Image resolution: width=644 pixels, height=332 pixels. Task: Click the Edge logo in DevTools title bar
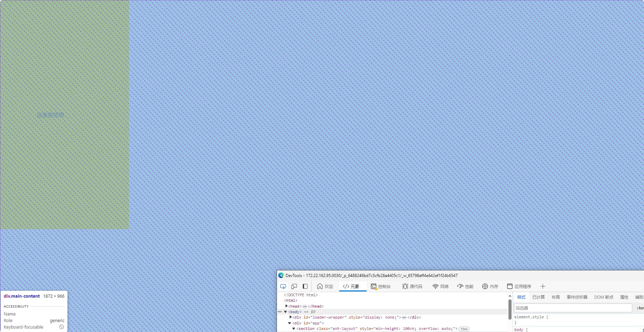coord(281,275)
